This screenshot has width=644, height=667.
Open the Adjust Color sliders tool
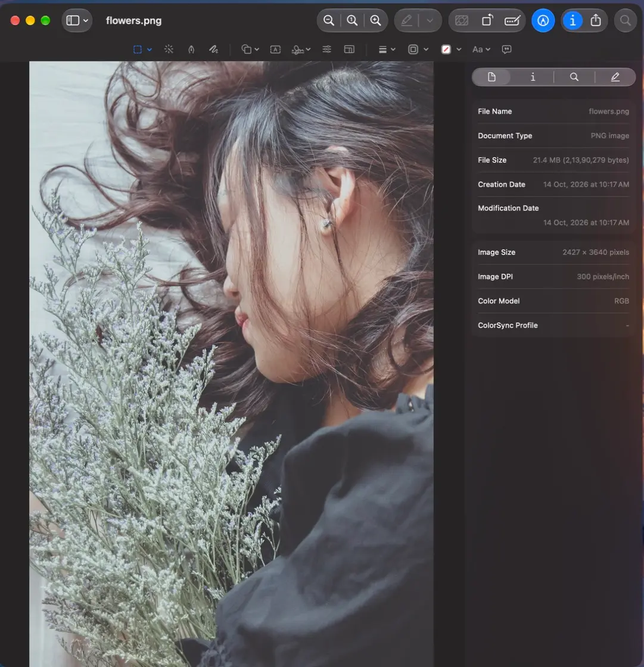[x=326, y=49]
